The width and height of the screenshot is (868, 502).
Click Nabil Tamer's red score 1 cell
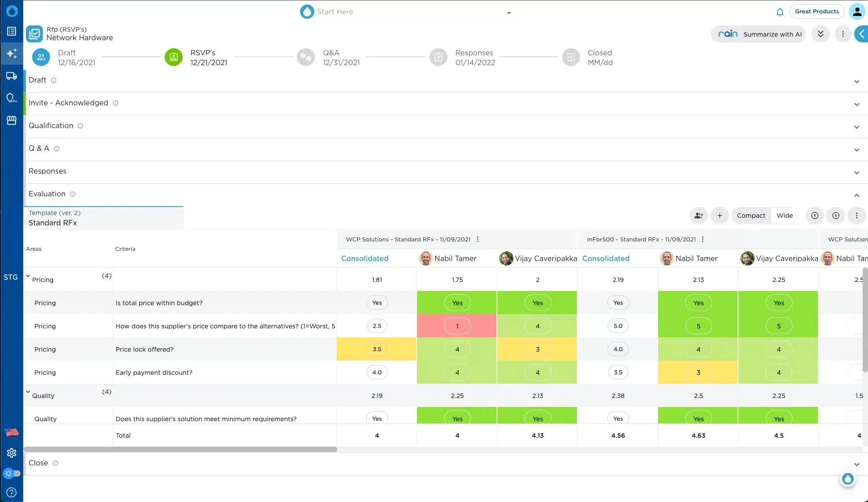[457, 326]
